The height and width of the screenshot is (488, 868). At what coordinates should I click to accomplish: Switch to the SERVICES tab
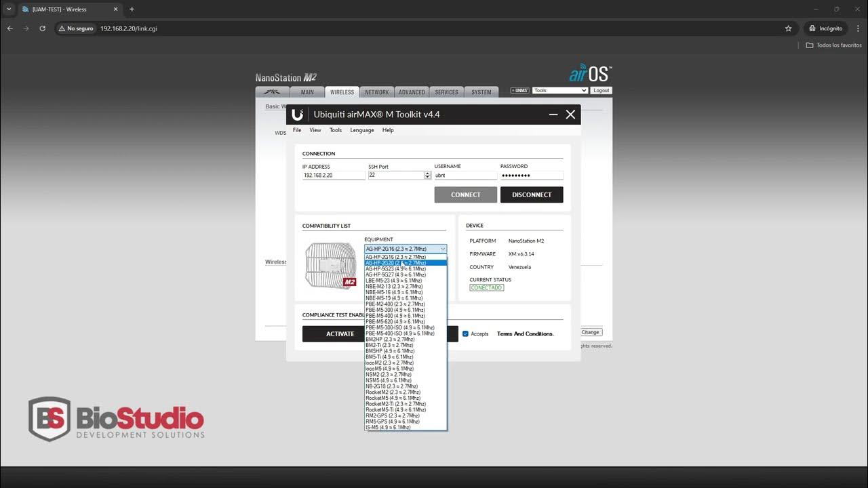click(x=446, y=92)
